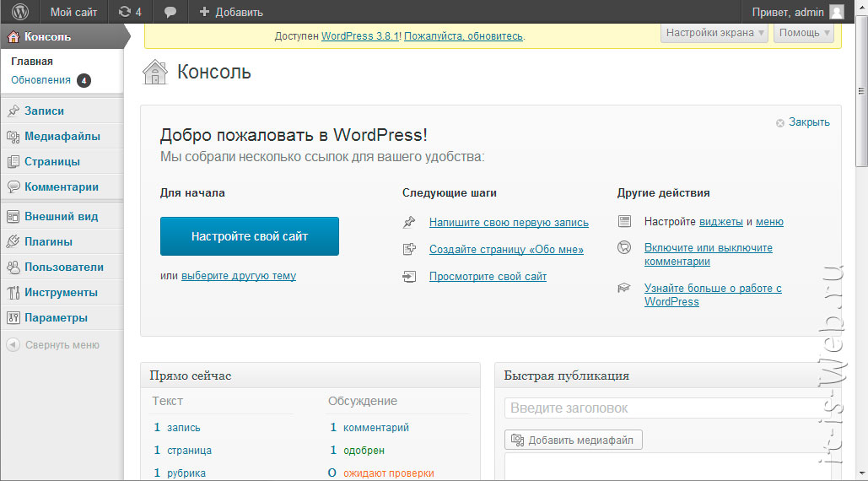This screenshot has width=868, height=481.
Task: Click Включите или выключите комментарии link
Action: pyautogui.click(x=709, y=255)
